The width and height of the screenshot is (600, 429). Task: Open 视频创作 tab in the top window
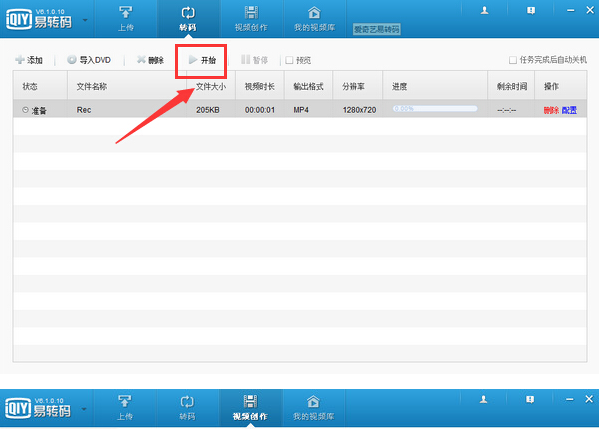click(x=251, y=18)
